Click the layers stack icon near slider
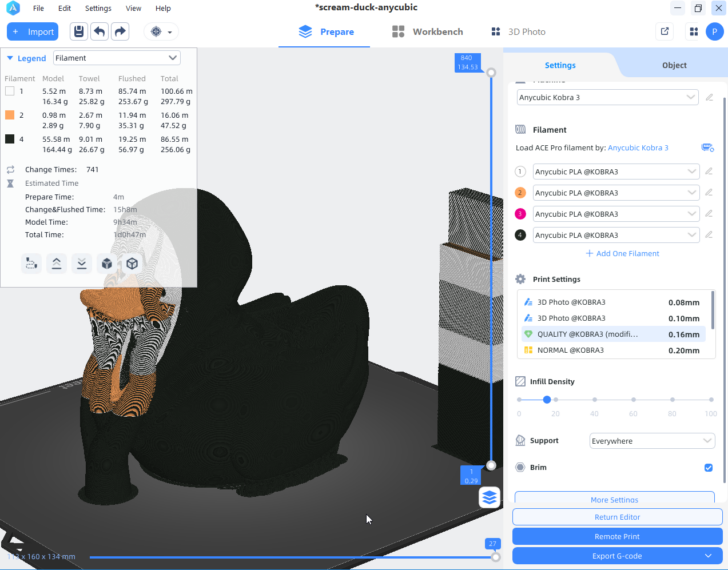The image size is (728, 570). (489, 498)
